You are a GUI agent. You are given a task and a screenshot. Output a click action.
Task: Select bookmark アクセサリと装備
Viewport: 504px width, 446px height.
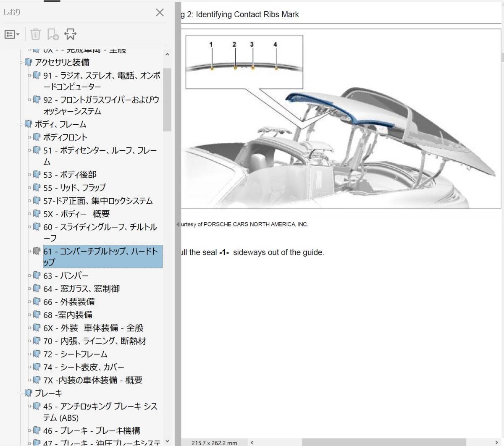coord(62,62)
